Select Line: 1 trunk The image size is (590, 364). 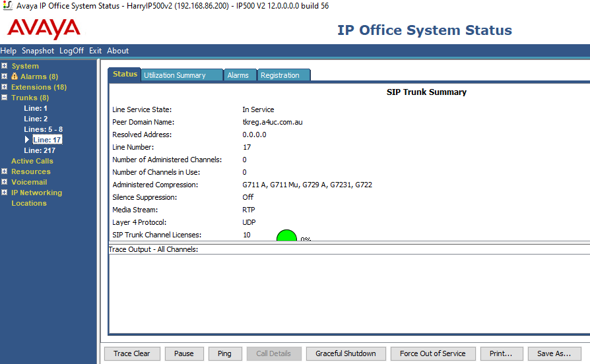[x=36, y=108]
